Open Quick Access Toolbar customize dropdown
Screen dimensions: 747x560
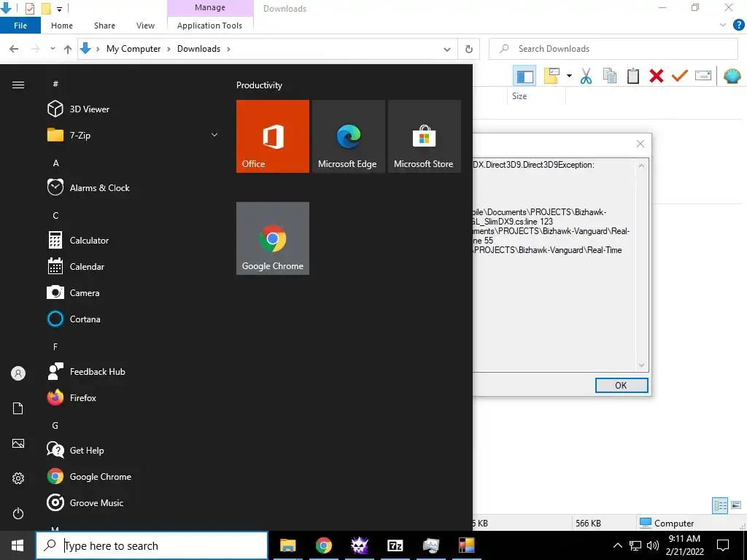(59, 9)
